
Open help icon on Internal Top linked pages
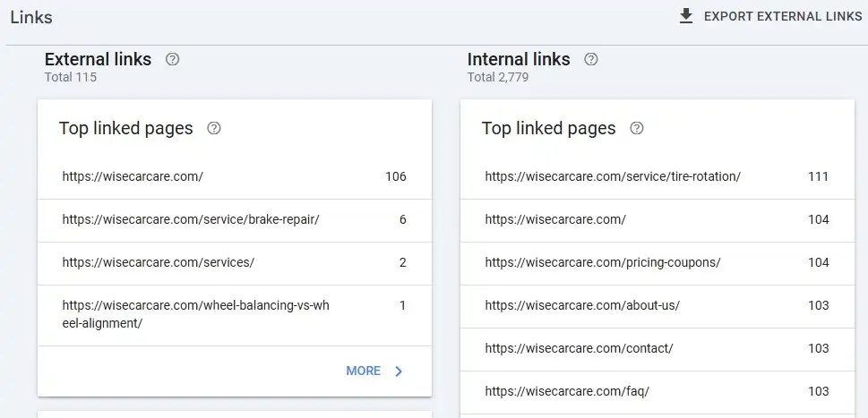[x=637, y=128]
